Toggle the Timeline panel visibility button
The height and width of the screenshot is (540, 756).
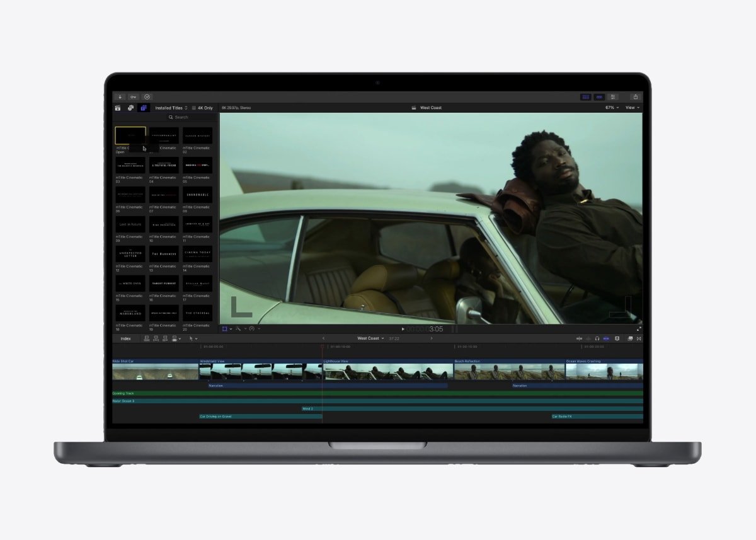(599, 97)
